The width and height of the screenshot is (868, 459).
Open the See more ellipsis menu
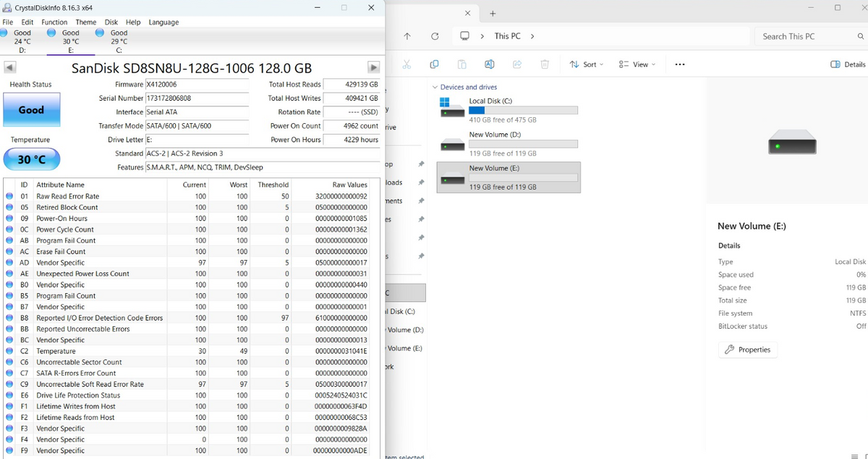(x=680, y=64)
